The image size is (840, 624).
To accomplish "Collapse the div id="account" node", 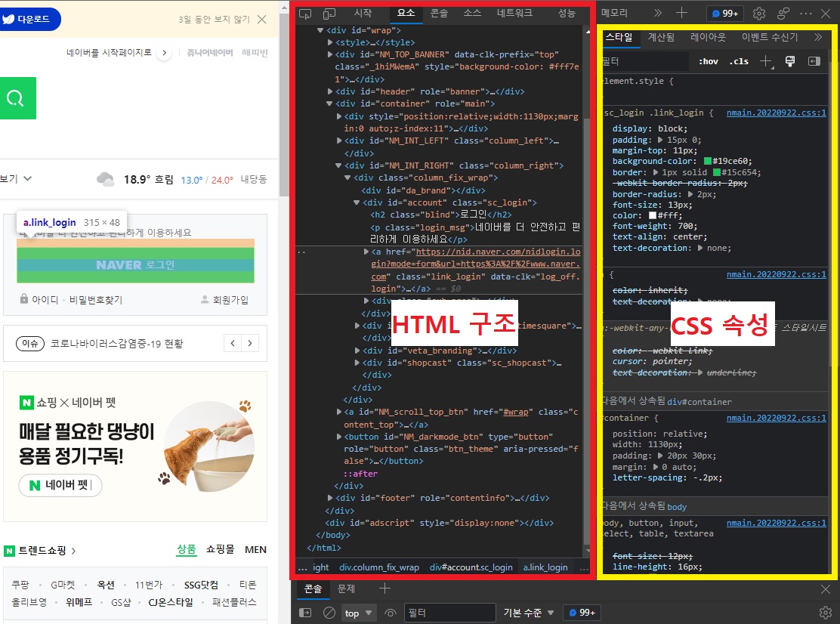I will point(357,203).
